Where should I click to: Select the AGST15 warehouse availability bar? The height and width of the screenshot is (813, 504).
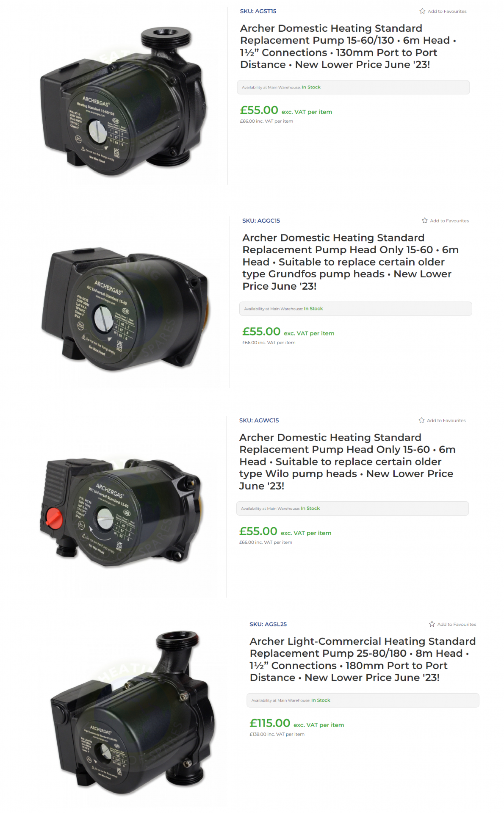coord(353,87)
